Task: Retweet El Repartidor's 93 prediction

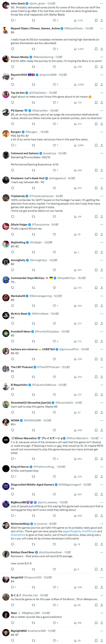Action: [33, 395]
